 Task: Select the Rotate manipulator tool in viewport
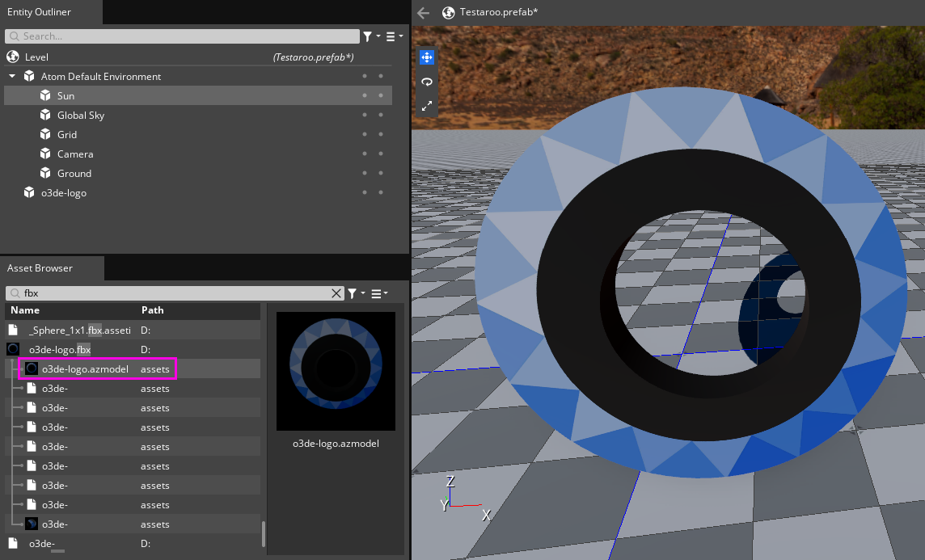[x=427, y=82]
